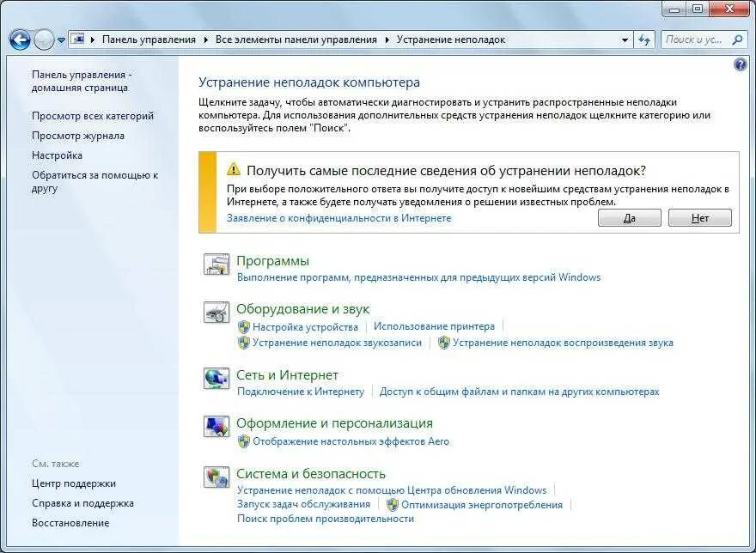Click the Hardware and Sound category icon

[216, 313]
